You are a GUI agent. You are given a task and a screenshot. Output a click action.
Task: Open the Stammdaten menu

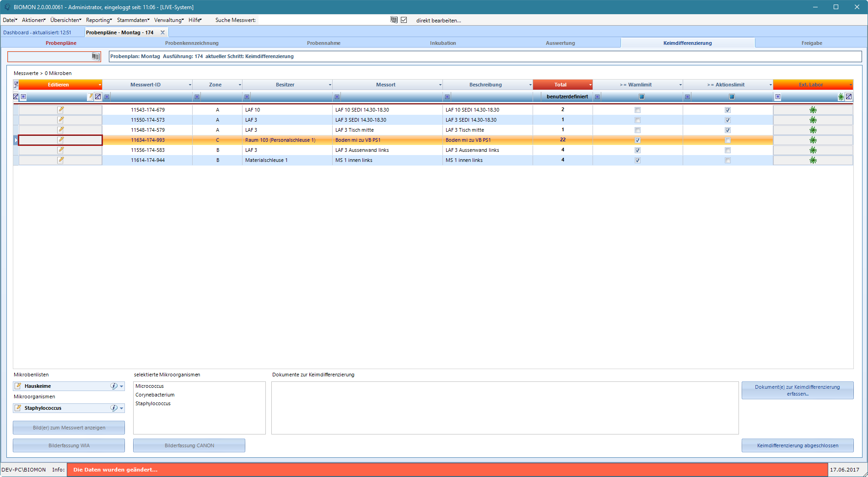133,20
